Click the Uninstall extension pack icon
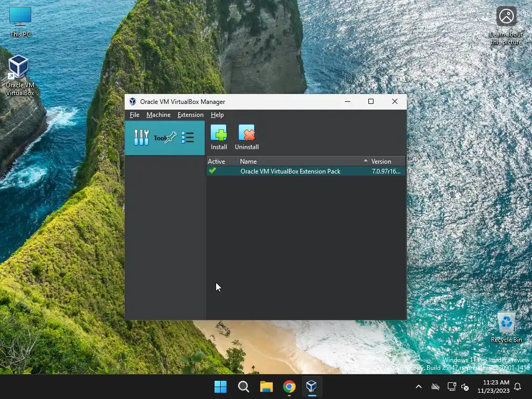 [x=247, y=137]
